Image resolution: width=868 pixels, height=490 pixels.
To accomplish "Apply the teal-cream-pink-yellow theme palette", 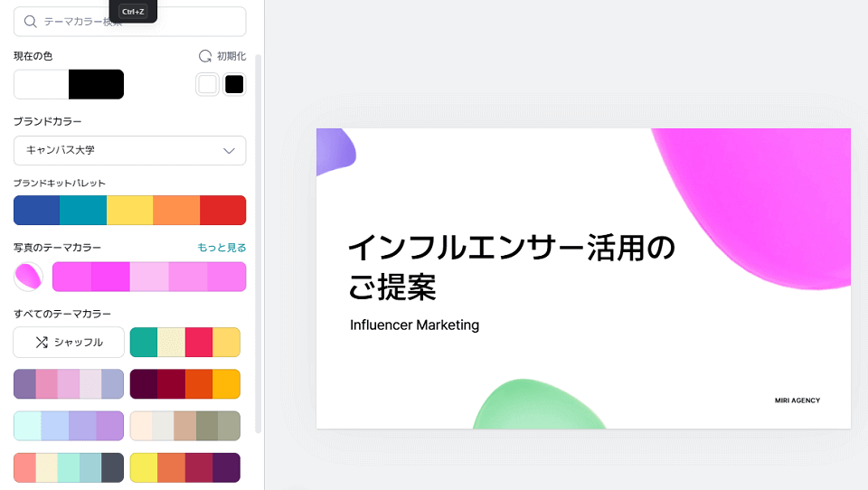I will click(184, 343).
